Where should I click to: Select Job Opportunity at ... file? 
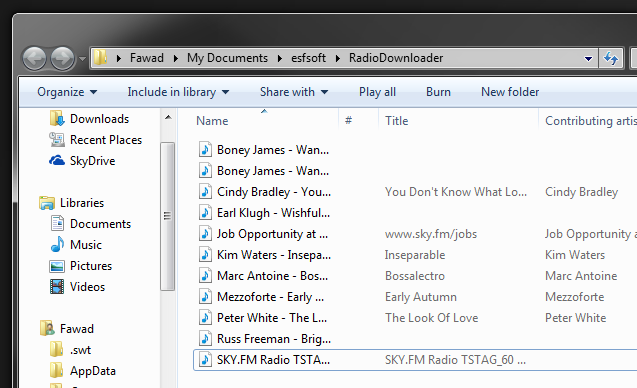click(272, 234)
